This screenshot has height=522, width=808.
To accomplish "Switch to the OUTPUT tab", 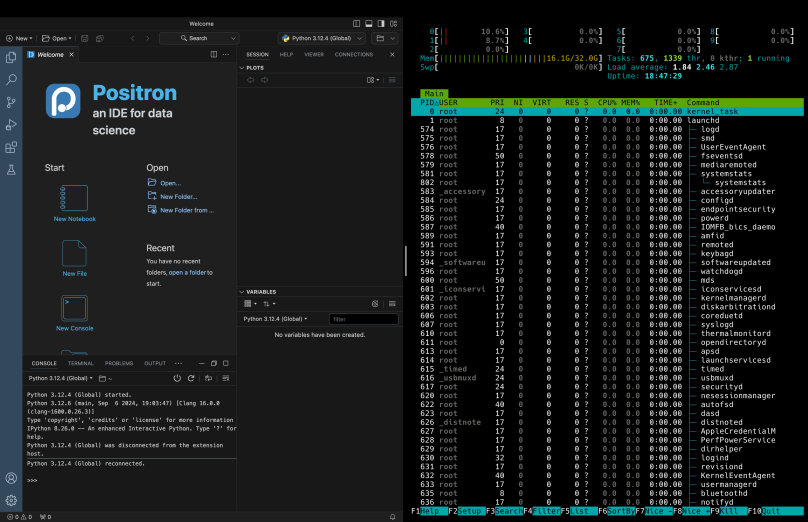I will point(155,363).
